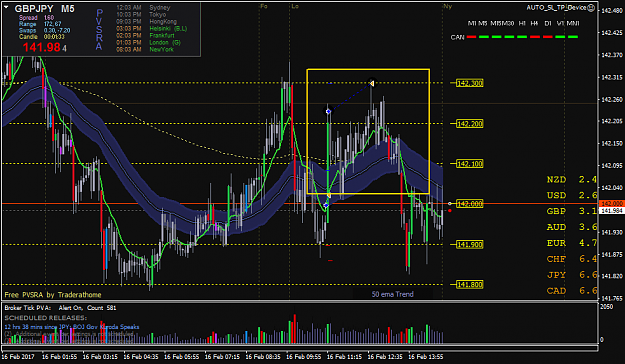Click the vertical PVSRA label

point(99,30)
